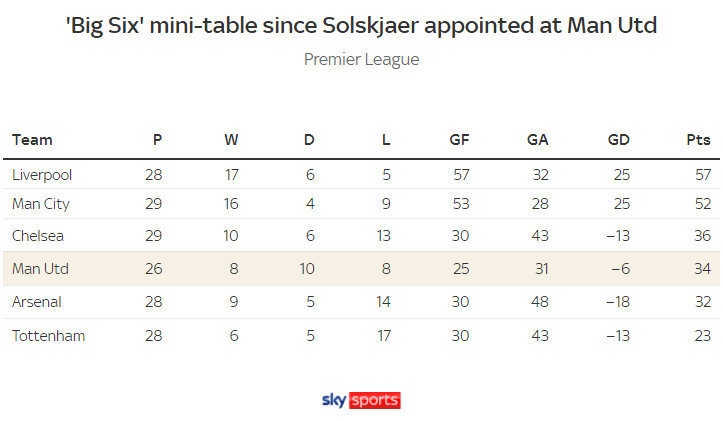Screen dimensions: 723x421
Task: Select the Liverpool team name
Action: click(x=42, y=175)
